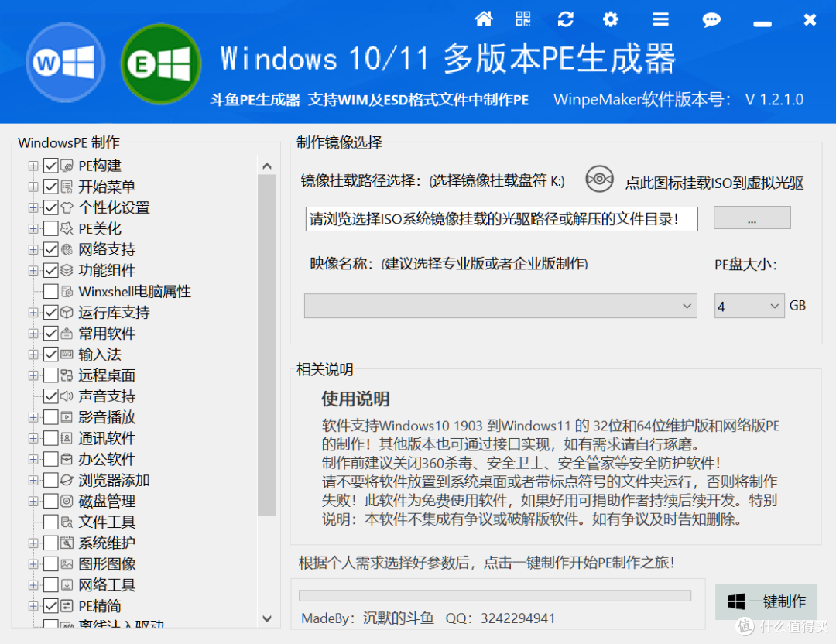
Task: Click the 影音播放 player icon
Action: pyautogui.click(x=67, y=417)
